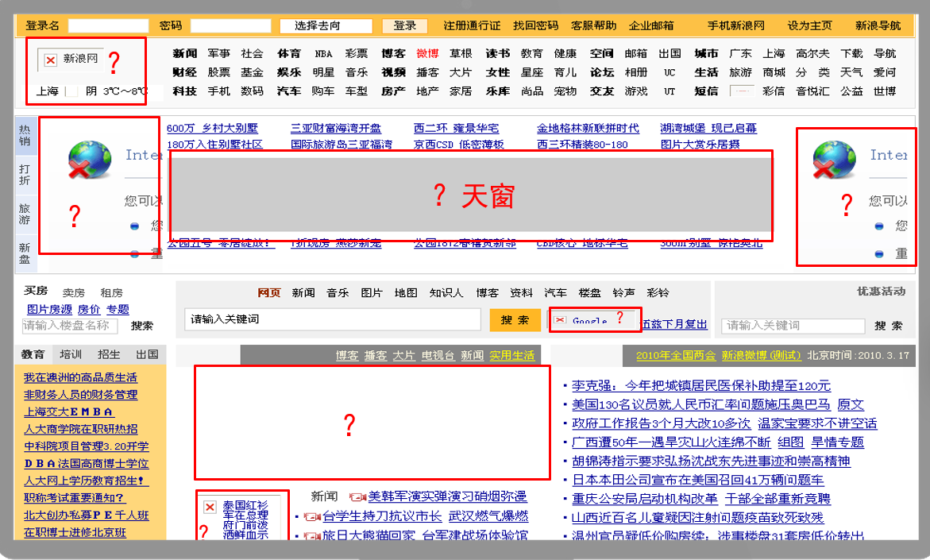Select 知识人 search tab
The height and width of the screenshot is (560, 930).
coord(446,293)
